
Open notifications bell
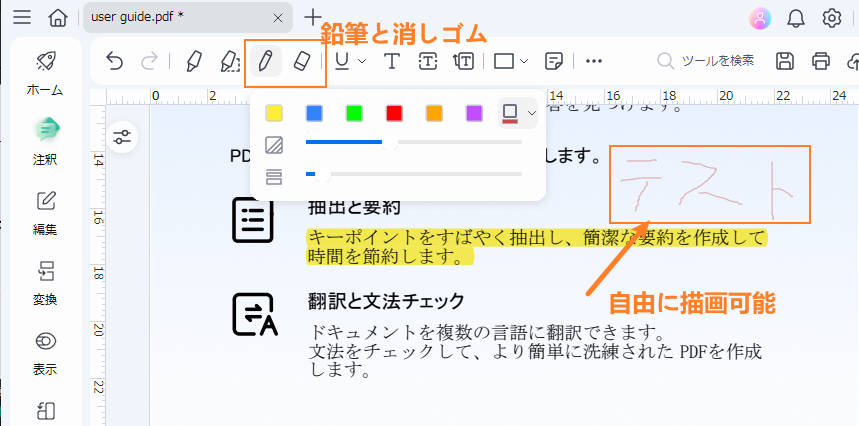tap(795, 19)
